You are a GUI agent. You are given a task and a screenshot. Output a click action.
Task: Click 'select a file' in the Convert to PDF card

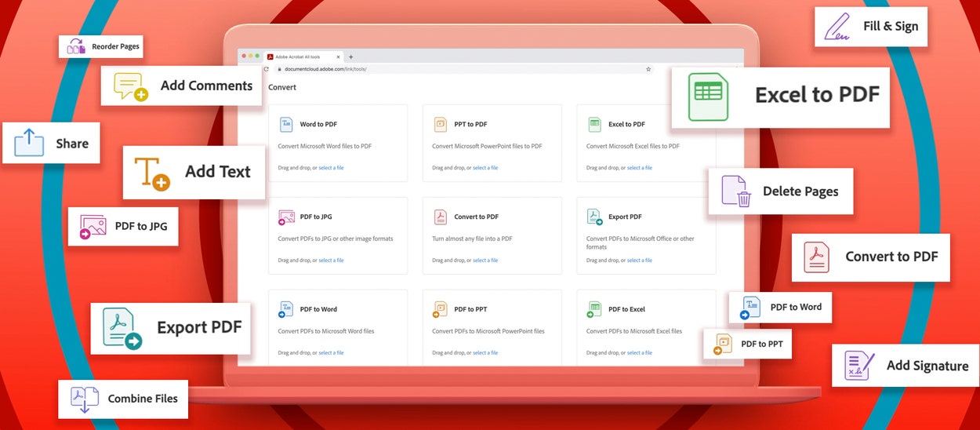[x=485, y=261]
